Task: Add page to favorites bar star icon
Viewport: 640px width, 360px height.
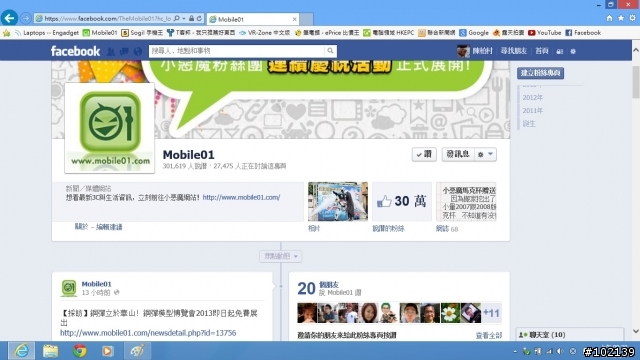Action: (x=7, y=33)
